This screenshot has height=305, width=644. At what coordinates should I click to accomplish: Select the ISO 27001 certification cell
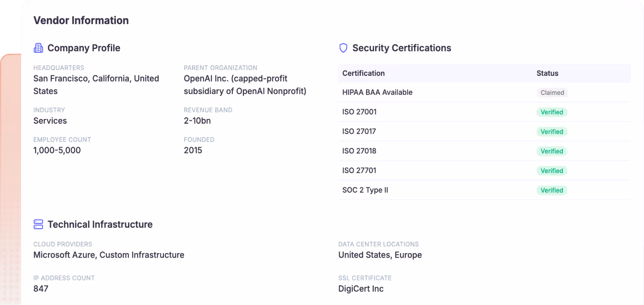click(359, 112)
